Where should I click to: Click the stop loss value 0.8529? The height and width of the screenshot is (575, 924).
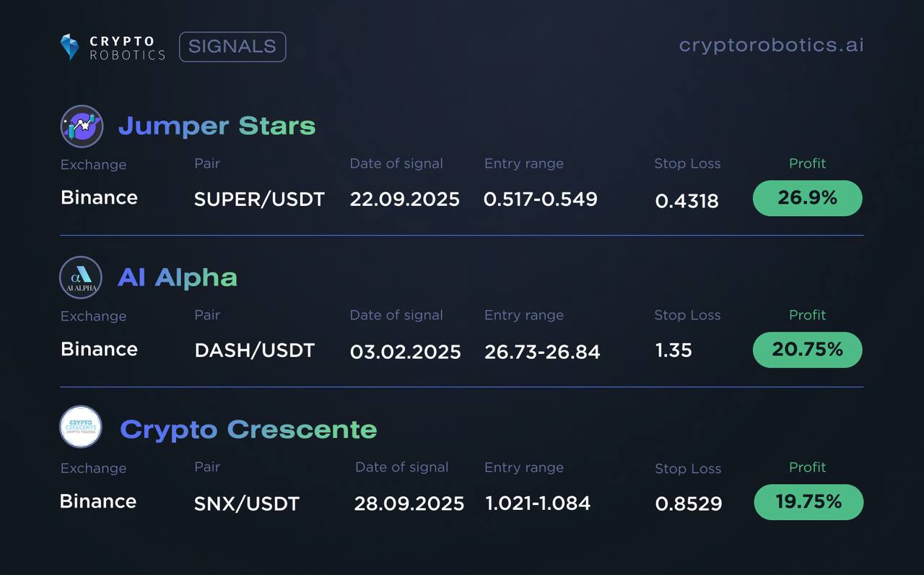pyautogui.click(x=689, y=503)
